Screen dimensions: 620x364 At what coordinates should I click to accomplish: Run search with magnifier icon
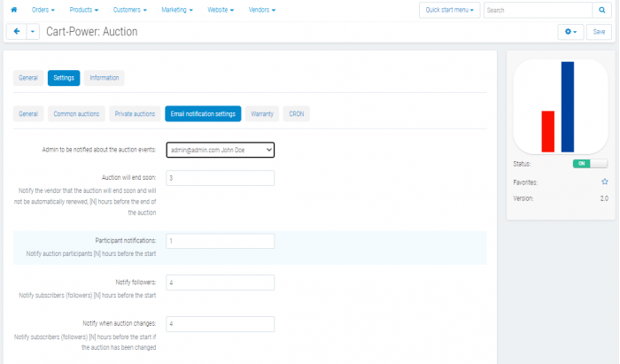[601, 11]
